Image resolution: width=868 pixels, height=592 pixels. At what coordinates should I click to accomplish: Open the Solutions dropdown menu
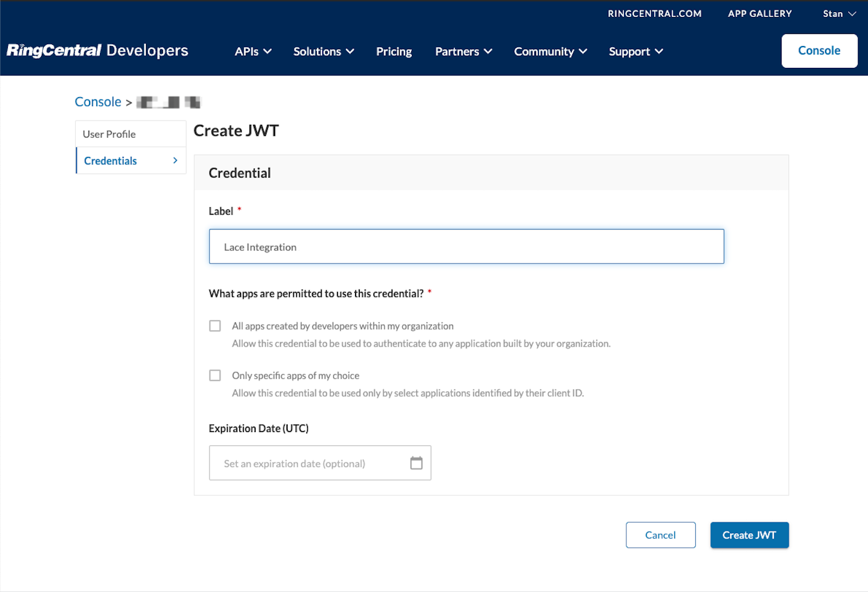(x=324, y=52)
